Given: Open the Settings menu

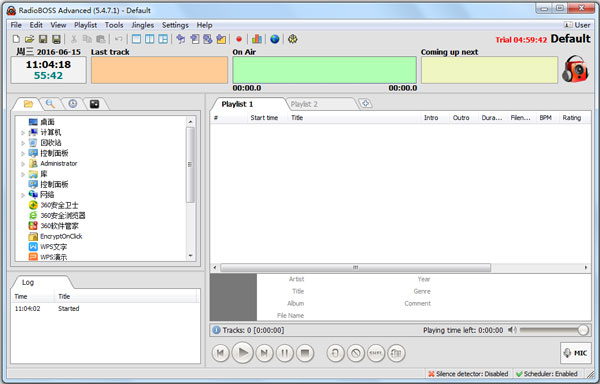Looking at the screenshot, I should [175, 25].
